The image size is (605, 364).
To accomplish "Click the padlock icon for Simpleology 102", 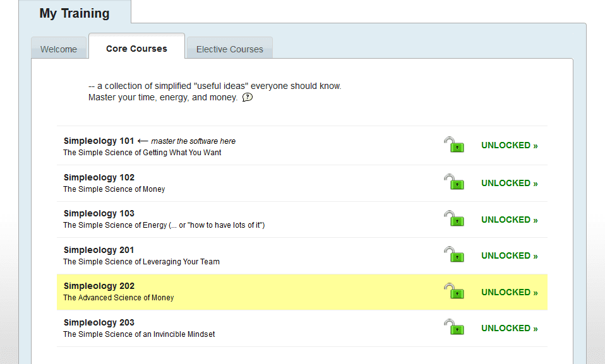I will (x=453, y=182).
